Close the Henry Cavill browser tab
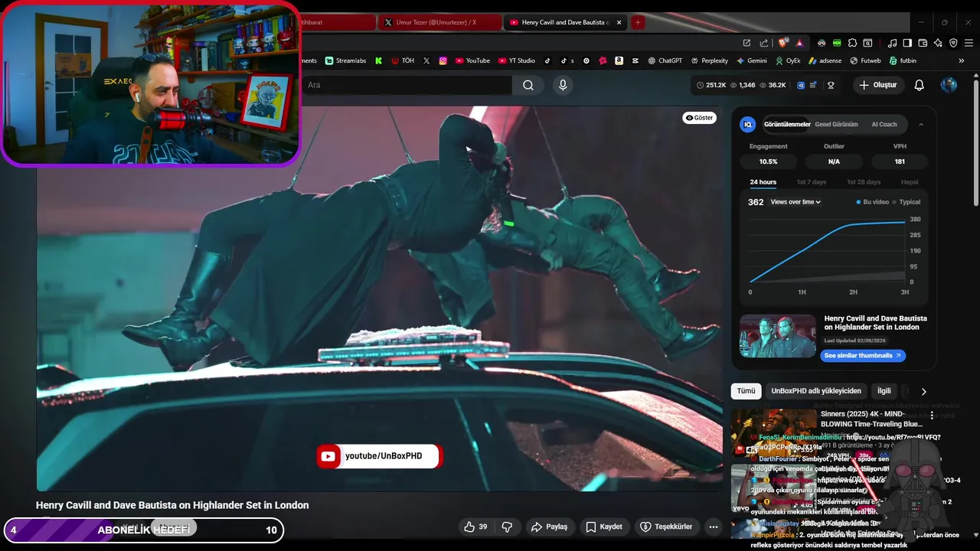Image resolution: width=980 pixels, height=551 pixels. [619, 22]
